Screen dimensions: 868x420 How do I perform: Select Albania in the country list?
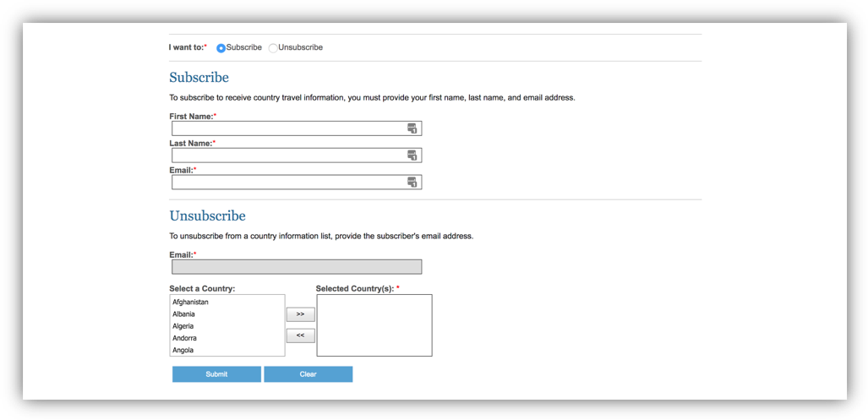(x=227, y=314)
